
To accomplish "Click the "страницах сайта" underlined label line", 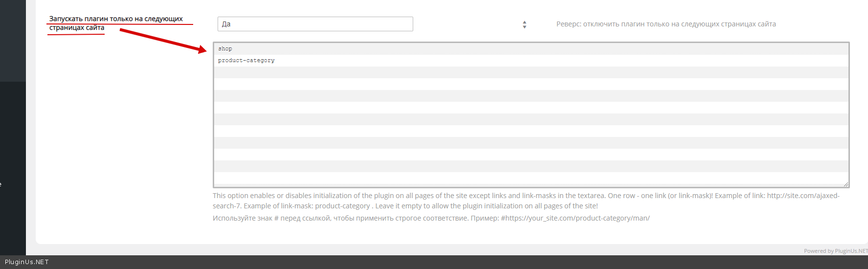I will coord(77,28).
